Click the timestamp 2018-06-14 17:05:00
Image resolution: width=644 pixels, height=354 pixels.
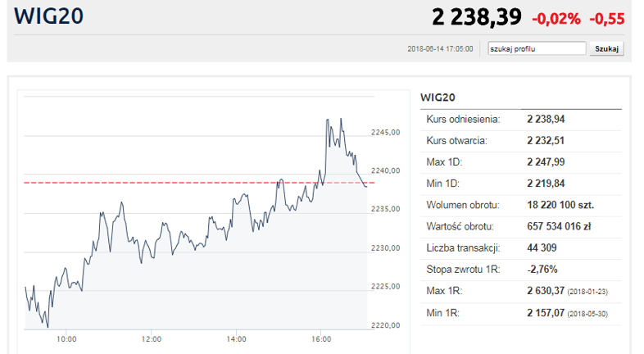[440, 49]
